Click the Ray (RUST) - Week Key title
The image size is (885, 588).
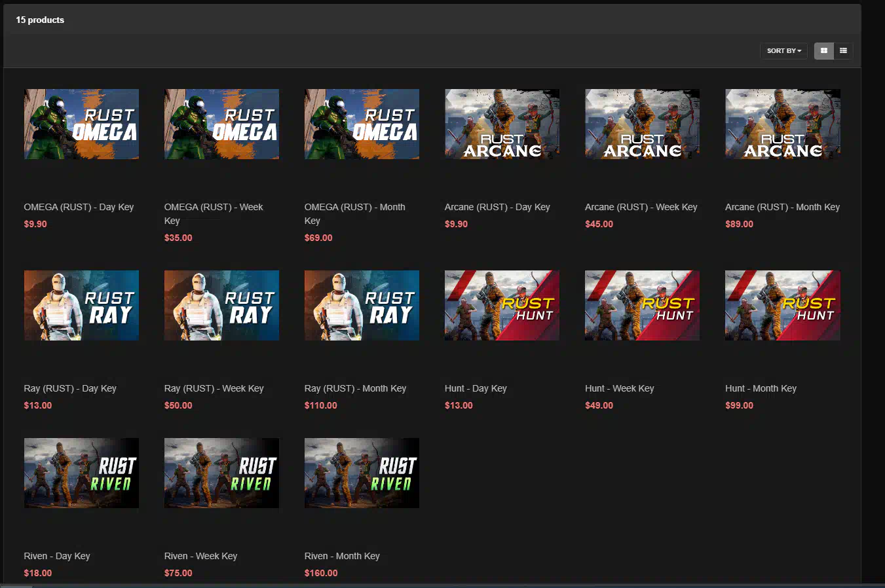click(x=214, y=388)
